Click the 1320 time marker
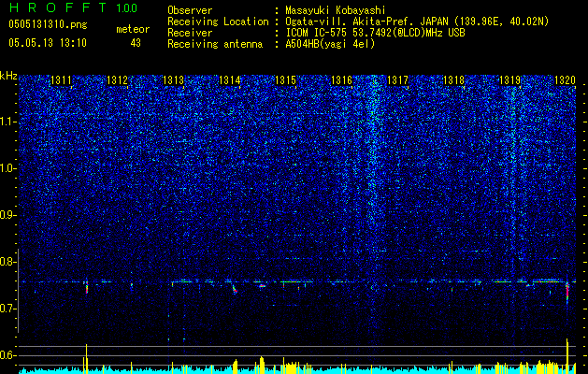Image resolution: width=588 pixels, height=374 pixels. [x=565, y=79]
